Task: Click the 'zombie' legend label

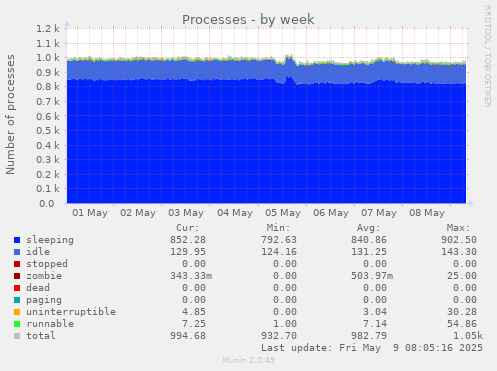Action: pos(44,276)
